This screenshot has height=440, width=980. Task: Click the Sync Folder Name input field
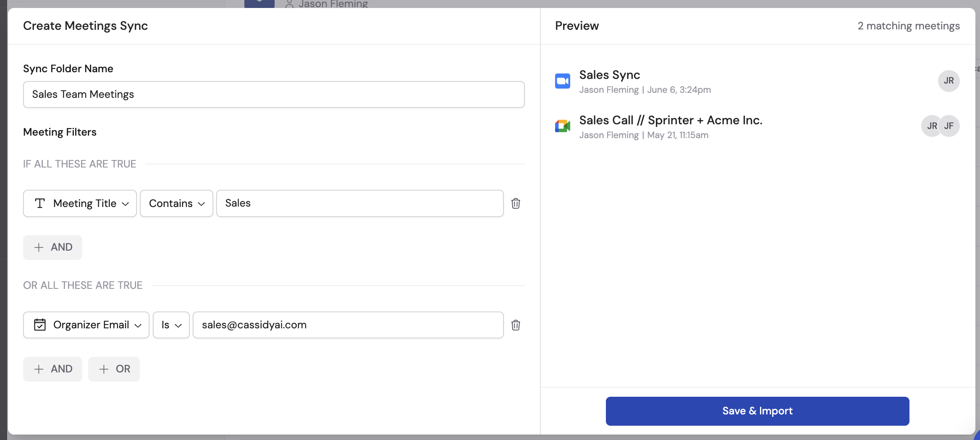point(274,94)
